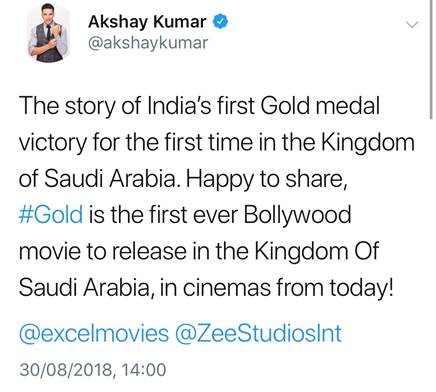
Task: Open the @excelmovies mention
Action: (94, 333)
